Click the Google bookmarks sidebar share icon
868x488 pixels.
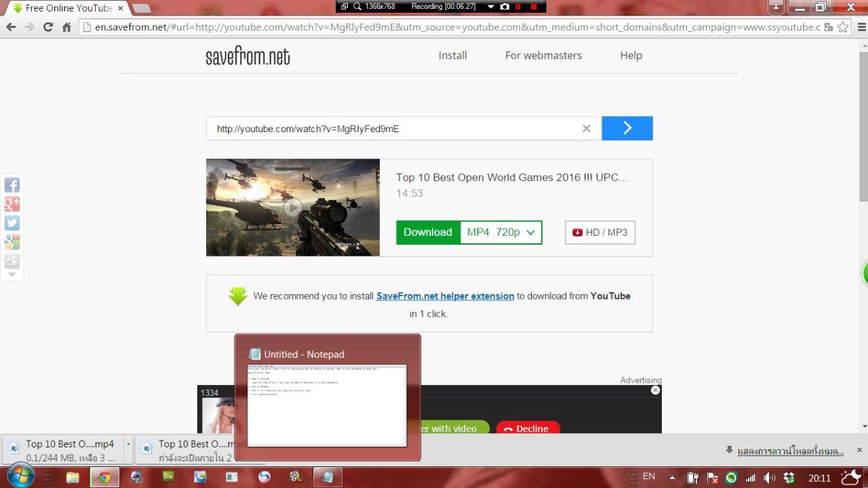[12, 242]
